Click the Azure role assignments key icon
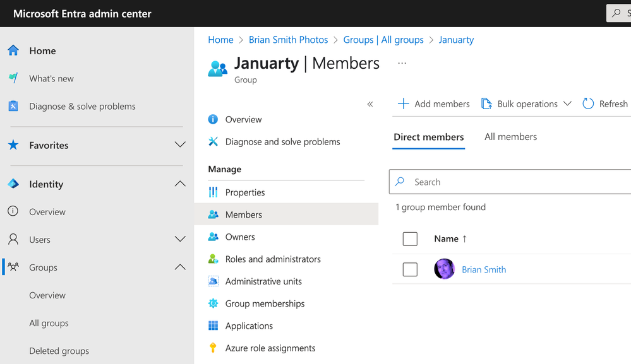 pyautogui.click(x=213, y=348)
